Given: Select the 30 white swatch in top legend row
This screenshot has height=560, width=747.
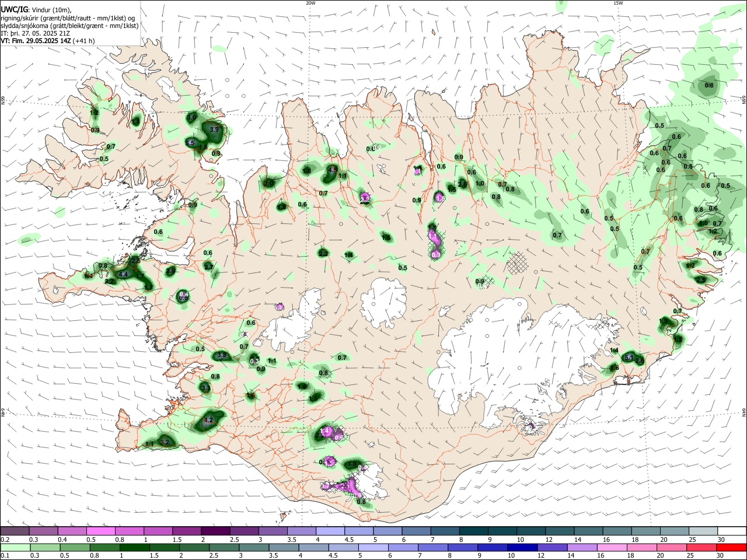Looking at the screenshot, I should point(732,531).
